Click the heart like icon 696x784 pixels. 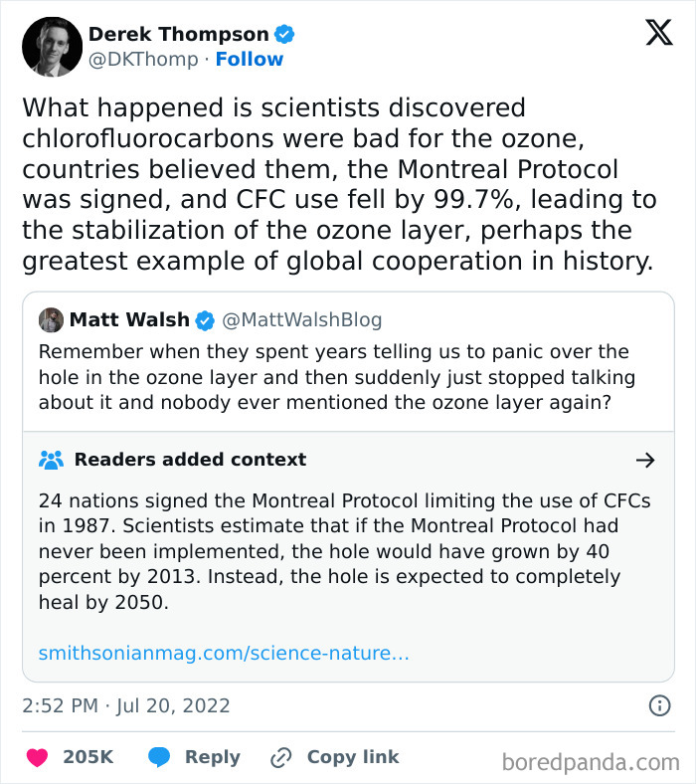click(37, 757)
